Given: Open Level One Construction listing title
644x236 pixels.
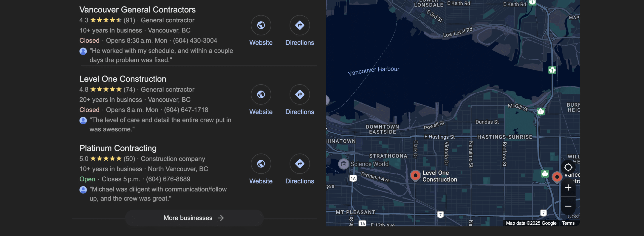Looking at the screenshot, I should click(123, 79).
